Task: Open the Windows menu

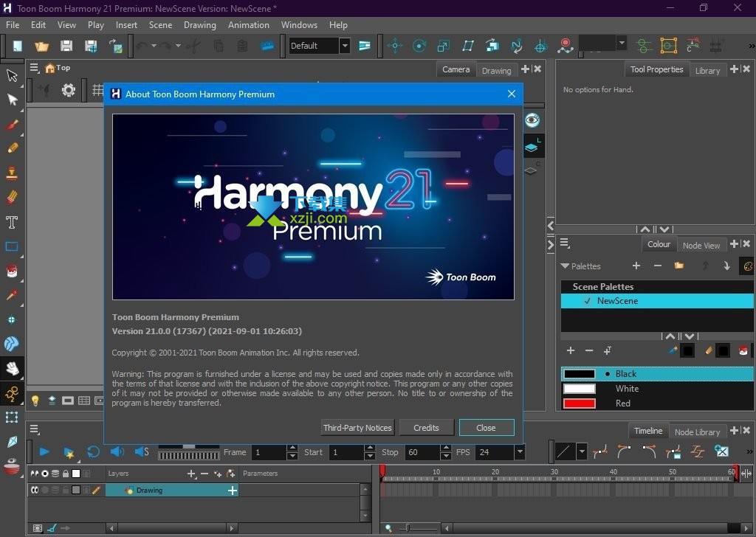Action: click(299, 25)
